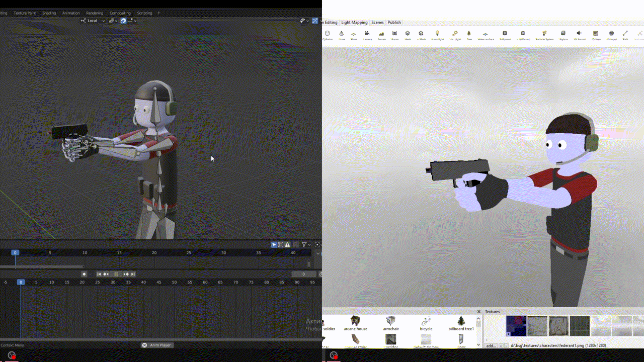This screenshot has height=362, width=644.
Task: Jump to the next keyframe
Action: (x=126, y=274)
